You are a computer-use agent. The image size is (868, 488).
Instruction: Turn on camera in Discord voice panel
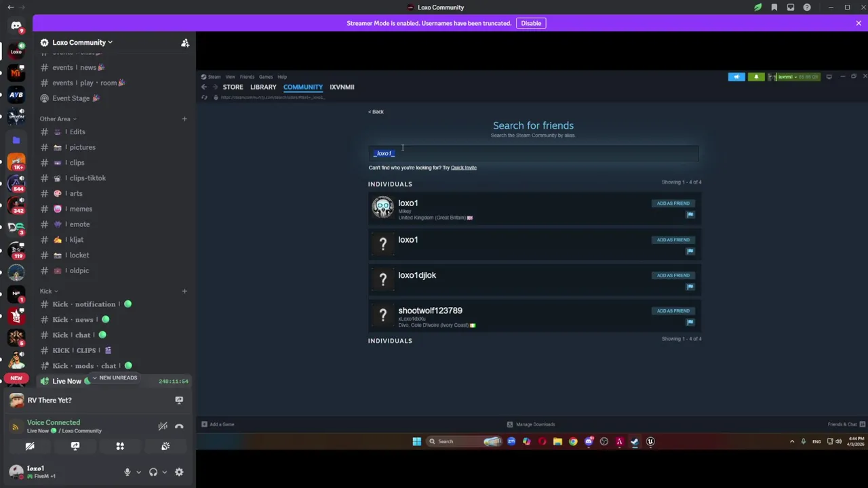click(30, 446)
